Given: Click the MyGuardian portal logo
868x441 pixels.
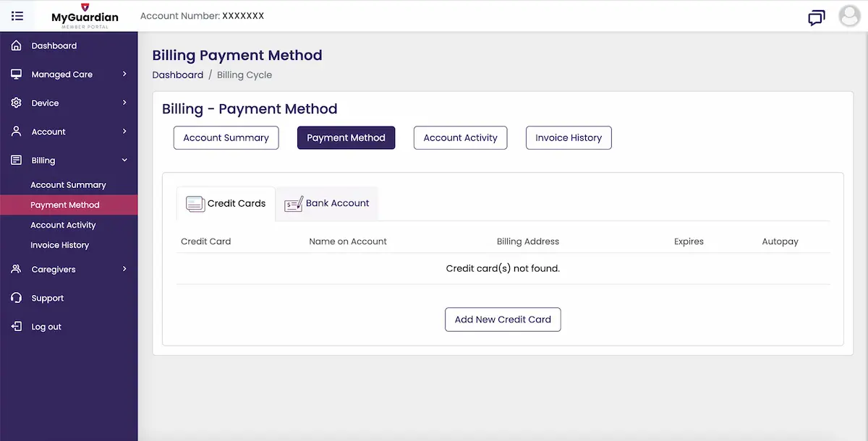Looking at the screenshot, I should (84, 16).
